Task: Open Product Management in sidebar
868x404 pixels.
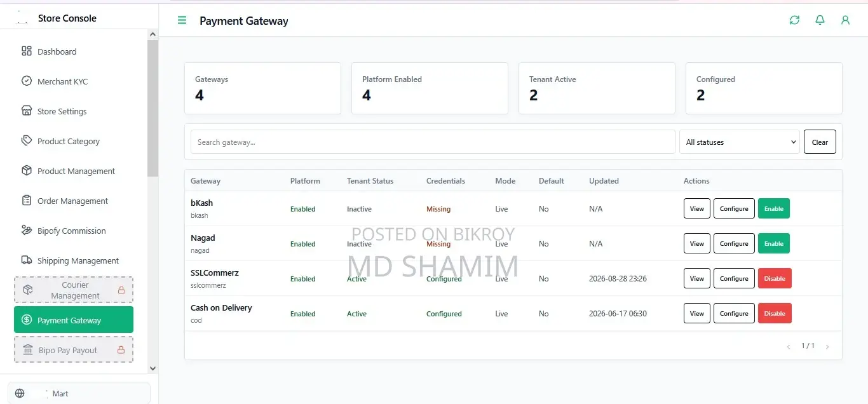Action: click(x=74, y=171)
